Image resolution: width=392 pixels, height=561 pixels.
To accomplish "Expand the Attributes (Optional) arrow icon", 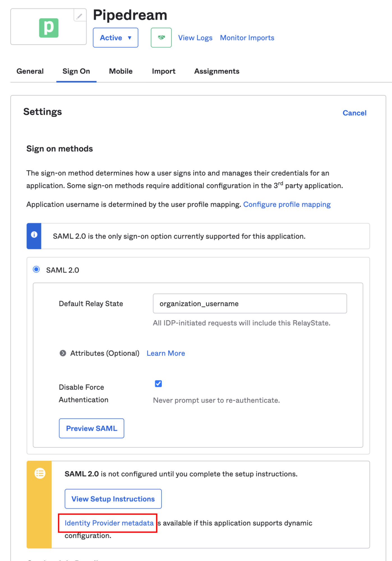I will (63, 353).
